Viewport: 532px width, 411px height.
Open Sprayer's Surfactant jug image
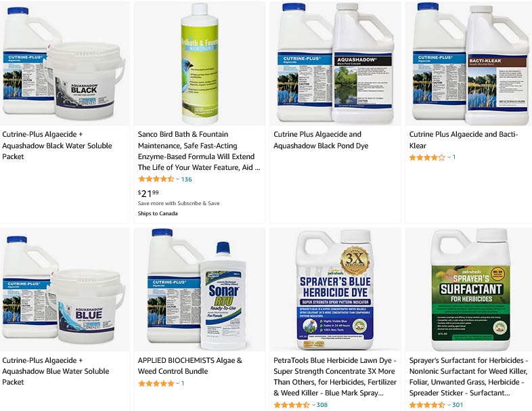(x=469, y=290)
